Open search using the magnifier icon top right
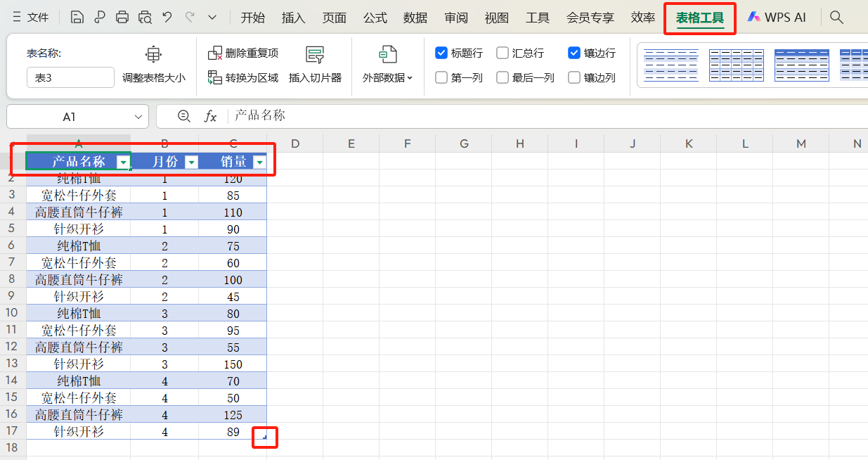Viewport: 868px width, 460px height. 836,16
